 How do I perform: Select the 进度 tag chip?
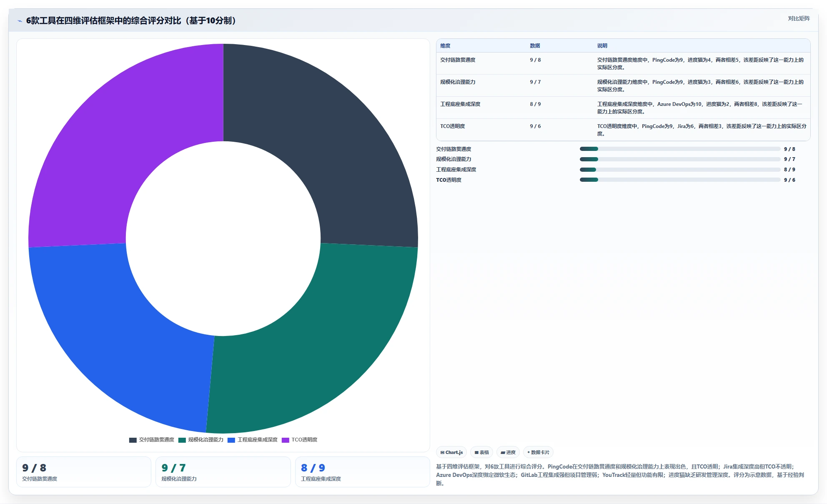(x=508, y=452)
